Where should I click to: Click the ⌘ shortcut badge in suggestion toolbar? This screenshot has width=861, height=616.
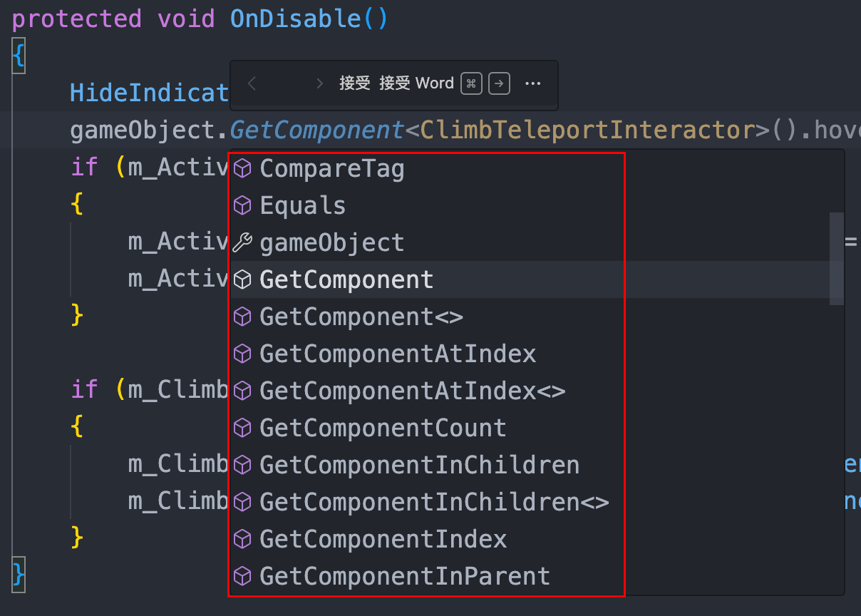[470, 83]
